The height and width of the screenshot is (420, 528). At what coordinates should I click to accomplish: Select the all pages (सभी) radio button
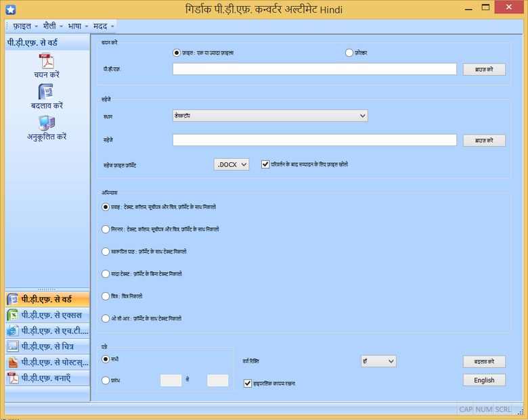click(x=106, y=359)
